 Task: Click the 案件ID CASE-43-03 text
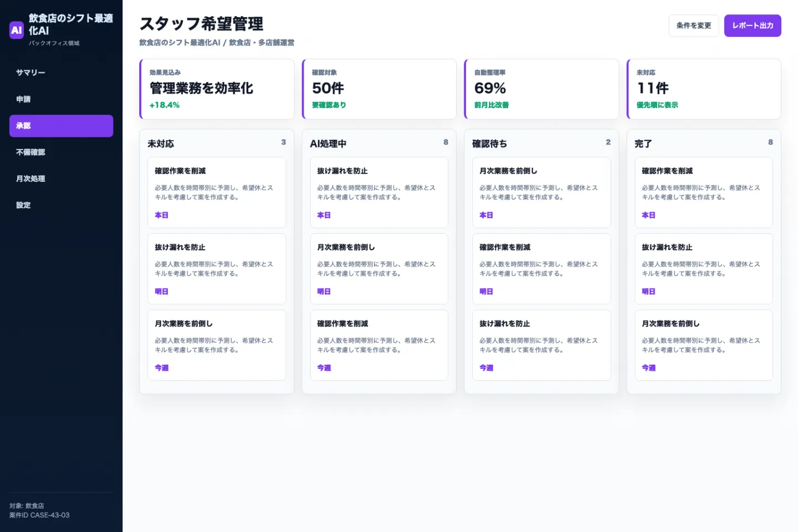click(x=39, y=515)
